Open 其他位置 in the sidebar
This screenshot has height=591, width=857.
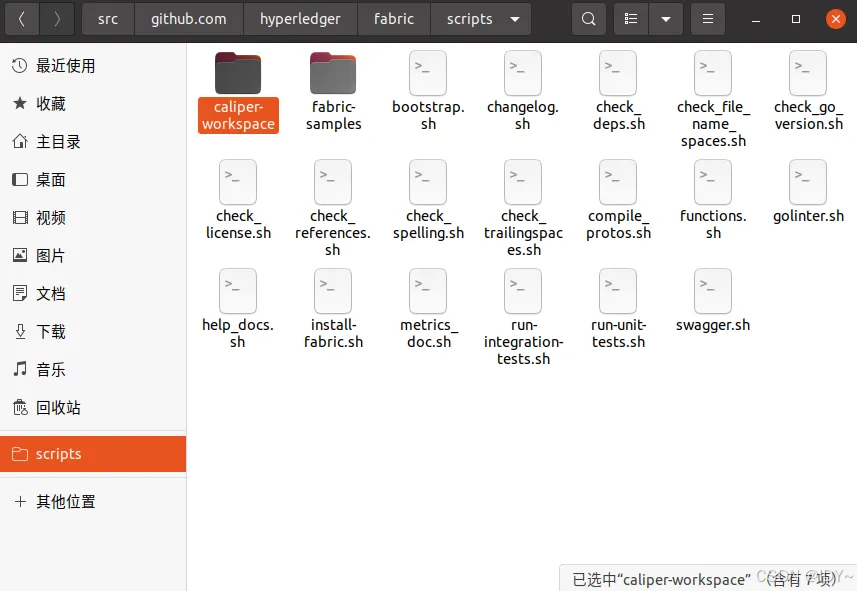66,501
